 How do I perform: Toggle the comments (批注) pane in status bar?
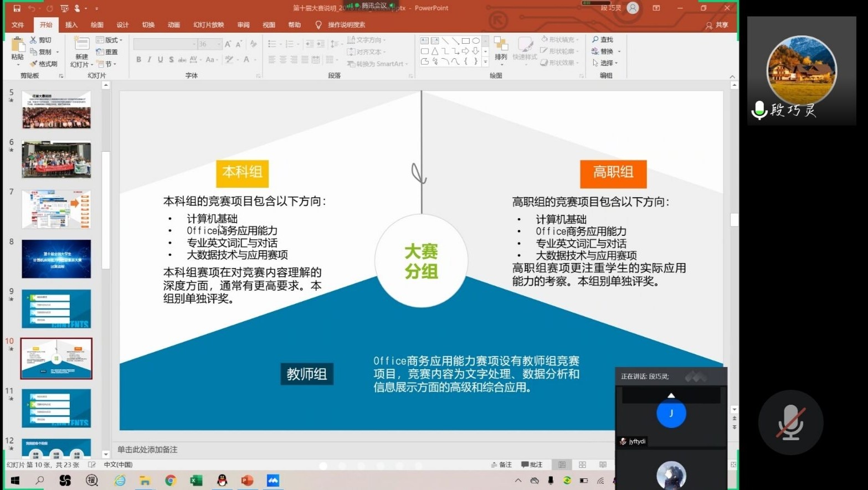point(532,465)
